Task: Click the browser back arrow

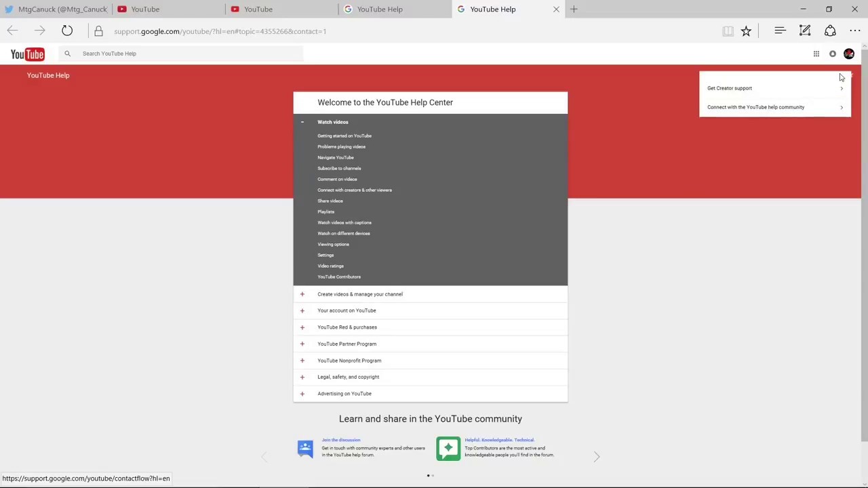Action: coord(12,31)
